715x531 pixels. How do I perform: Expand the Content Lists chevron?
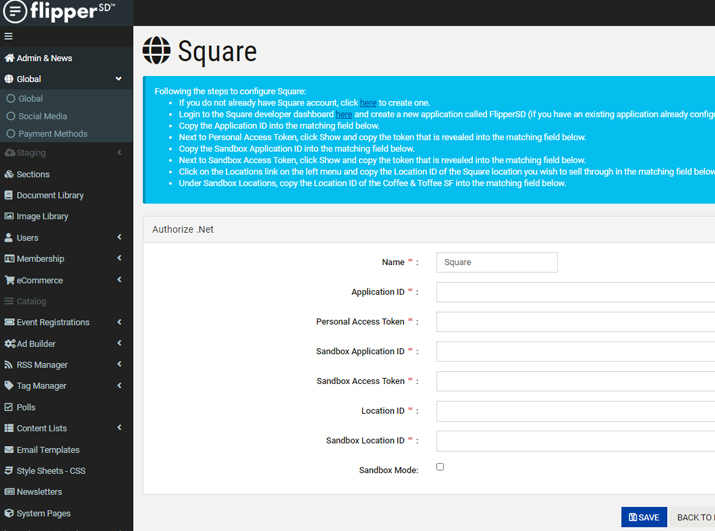[x=119, y=428]
